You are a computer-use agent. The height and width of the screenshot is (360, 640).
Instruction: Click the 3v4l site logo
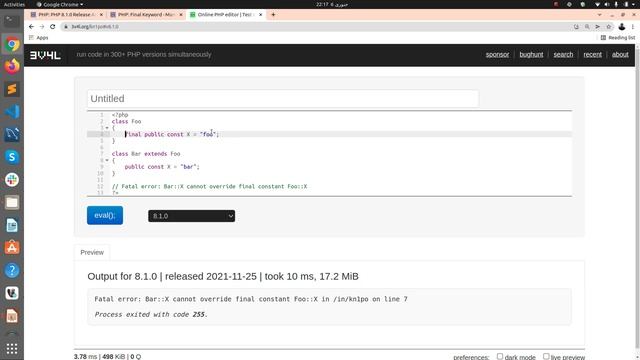click(45, 55)
